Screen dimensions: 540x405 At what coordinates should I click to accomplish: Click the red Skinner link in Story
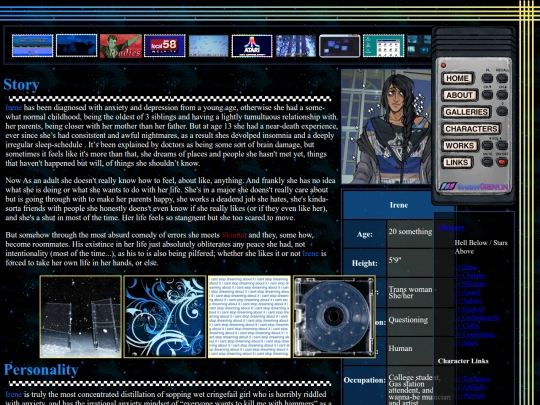(234, 235)
